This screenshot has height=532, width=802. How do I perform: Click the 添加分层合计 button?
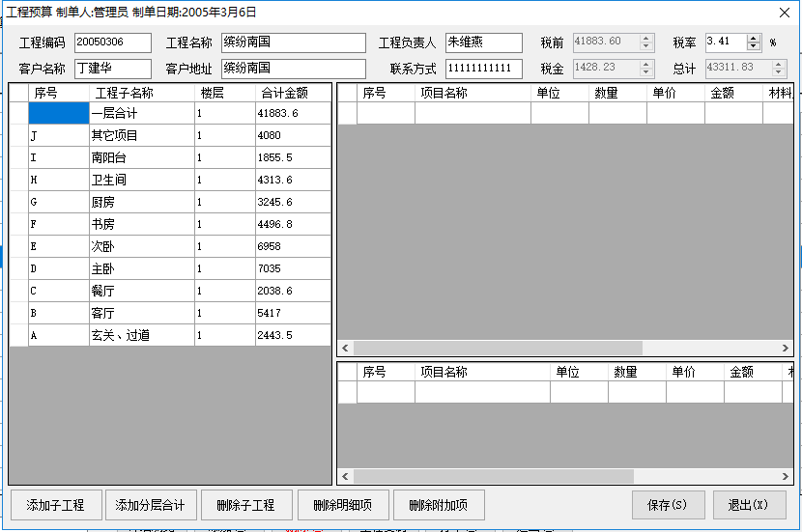tap(151, 505)
